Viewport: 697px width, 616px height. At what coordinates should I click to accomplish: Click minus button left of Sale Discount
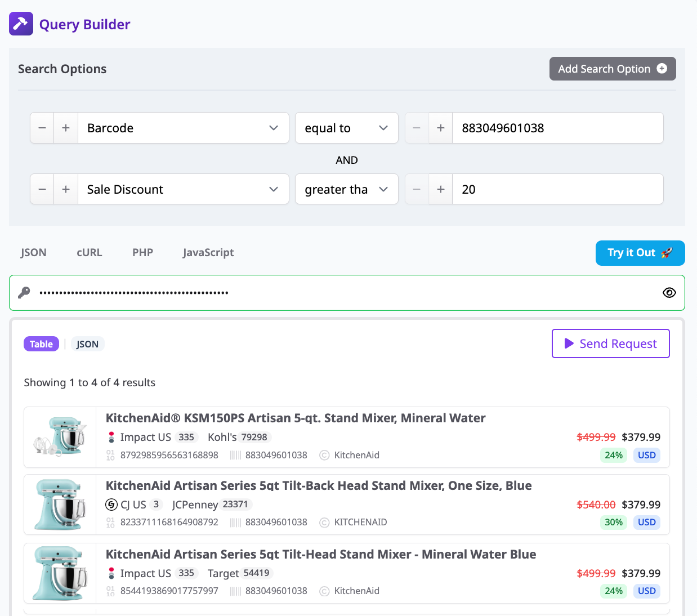click(x=42, y=189)
